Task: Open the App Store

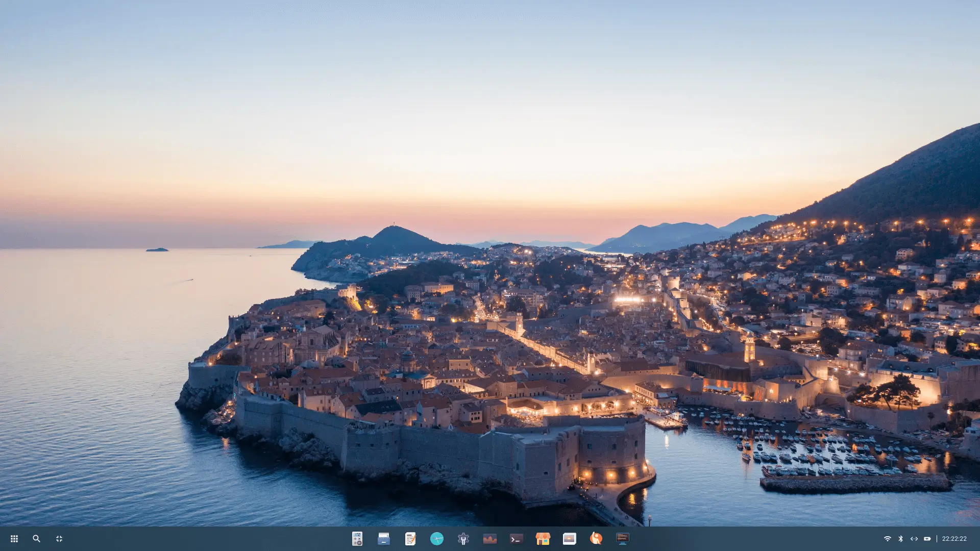Action: click(x=543, y=538)
